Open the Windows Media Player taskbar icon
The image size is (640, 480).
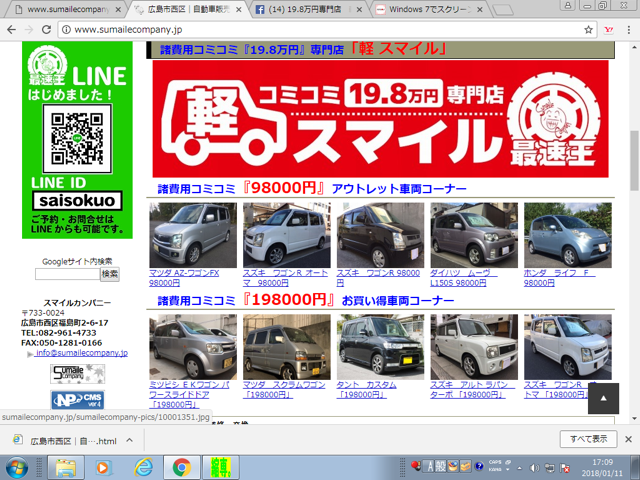point(102,467)
